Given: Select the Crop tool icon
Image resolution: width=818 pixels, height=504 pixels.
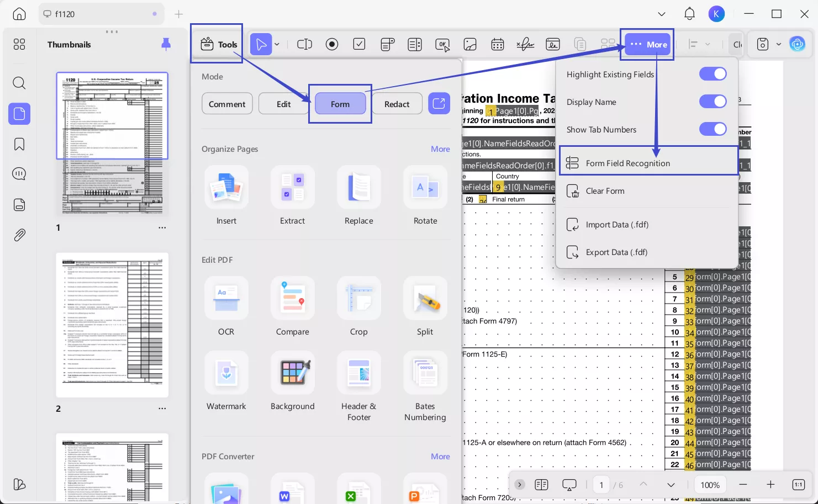Looking at the screenshot, I should (x=358, y=299).
